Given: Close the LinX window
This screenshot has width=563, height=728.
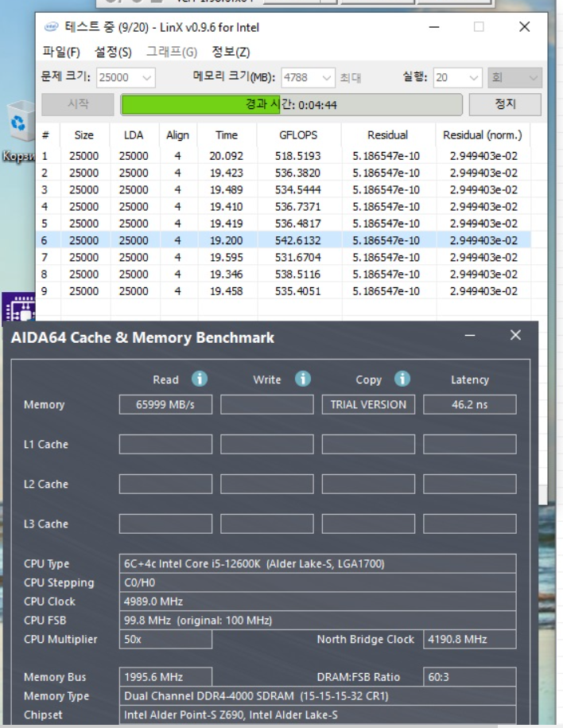Looking at the screenshot, I should (525, 26).
